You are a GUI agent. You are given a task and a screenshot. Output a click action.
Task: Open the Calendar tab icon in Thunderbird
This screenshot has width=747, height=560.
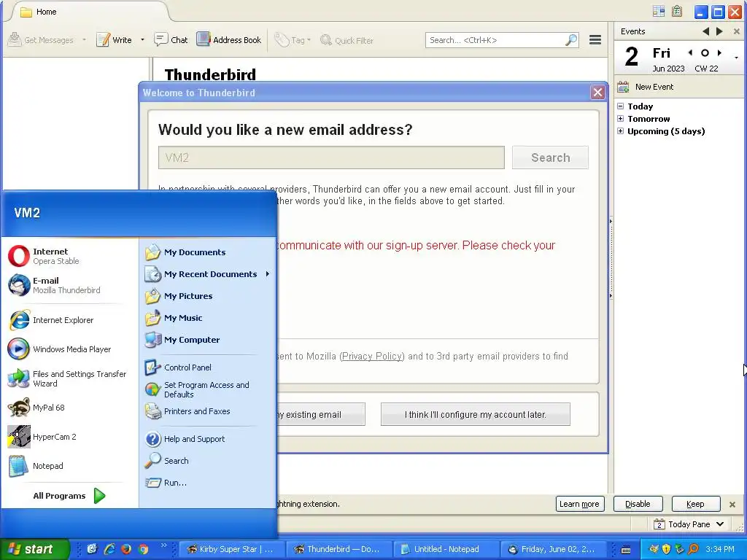[659, 12]
